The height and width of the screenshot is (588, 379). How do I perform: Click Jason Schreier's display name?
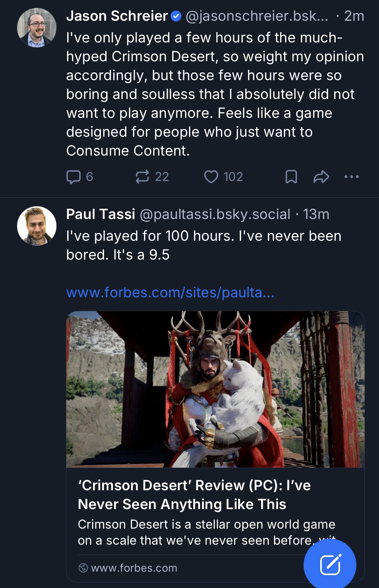[117, 16]
